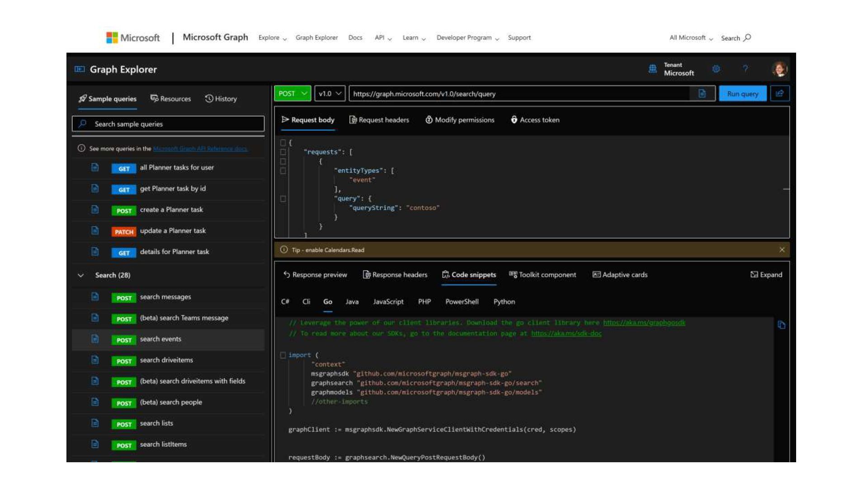Viewport: 868px width, 488px height.
Task: Switch to the Resources tab
Action: click(170, 99)
